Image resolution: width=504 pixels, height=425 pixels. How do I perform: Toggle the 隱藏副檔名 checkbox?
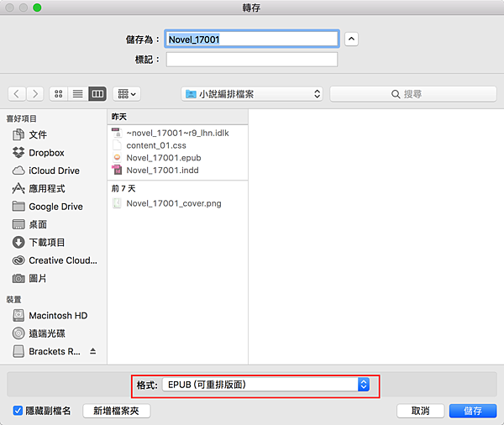[x=18, y=411]
